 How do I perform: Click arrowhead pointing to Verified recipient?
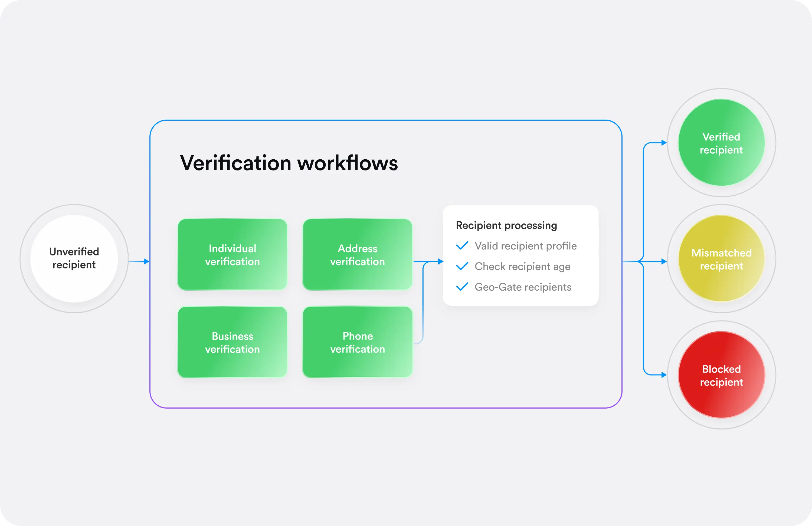664,143
